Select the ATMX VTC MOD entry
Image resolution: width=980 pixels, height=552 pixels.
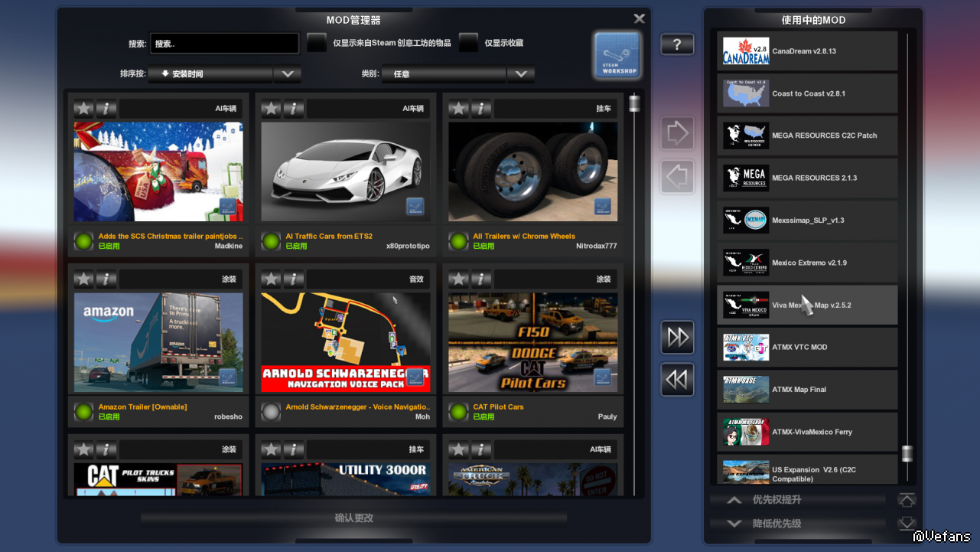tap(807, 348)
